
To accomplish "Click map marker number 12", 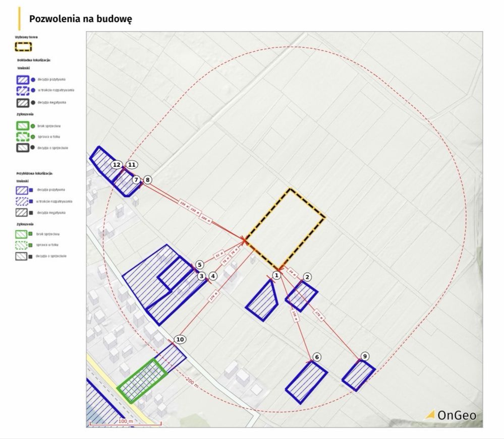I will [117, 165].
